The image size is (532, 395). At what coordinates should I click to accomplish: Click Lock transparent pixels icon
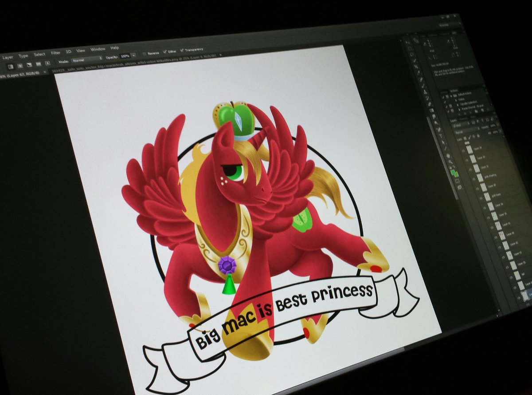(x=465, y=138)
